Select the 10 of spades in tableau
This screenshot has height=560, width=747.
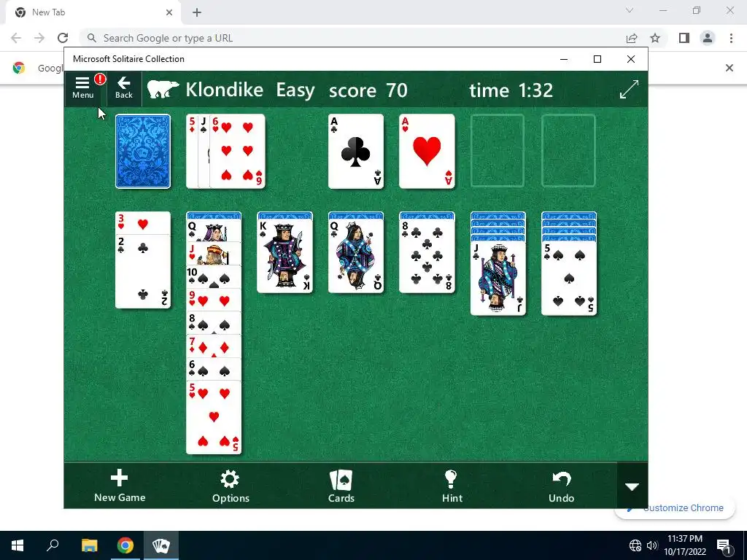click(x=214, y=277)
